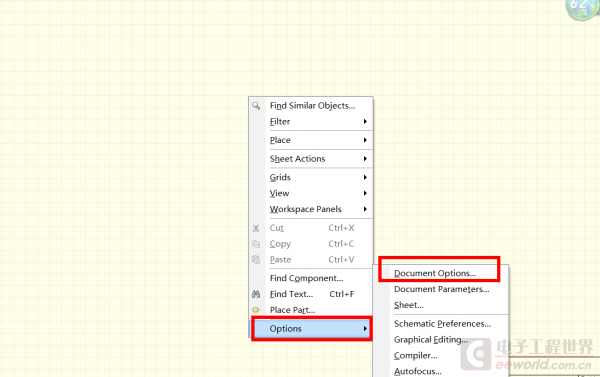This screenshot has width=600, height=377.
Task: Select Graphical Editing entry
Action: (x=441, y=339)
